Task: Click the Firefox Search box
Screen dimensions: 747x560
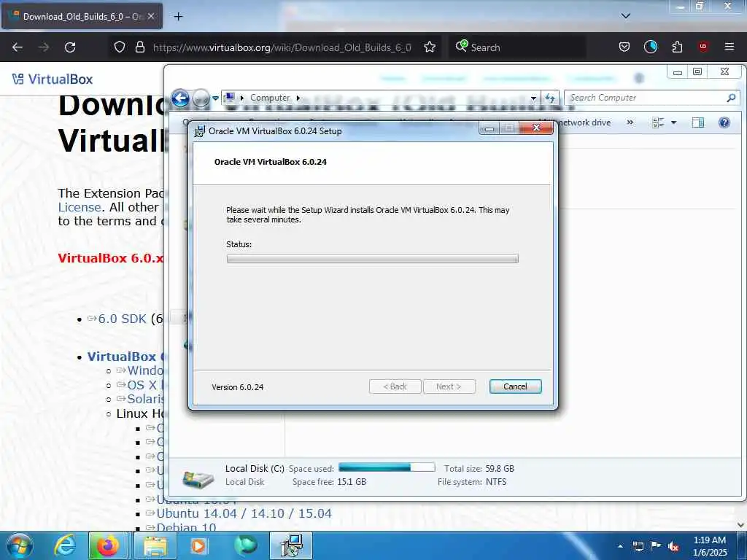Action: (517, 47)
